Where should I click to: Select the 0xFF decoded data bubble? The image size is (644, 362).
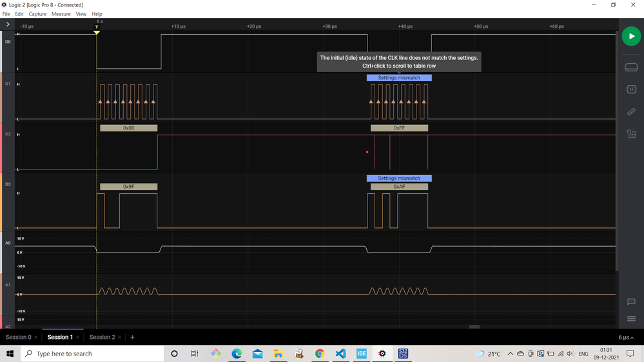(x=399, y=128)
